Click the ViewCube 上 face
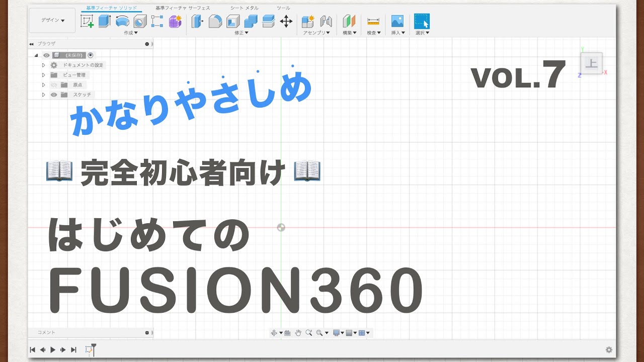This screenshot has width=644, height=362. (592, 63)
